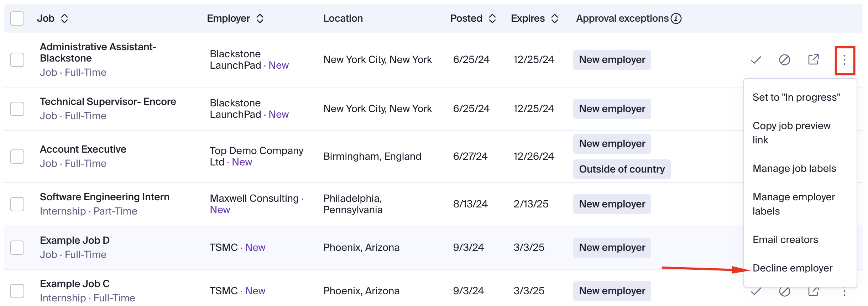
Task: Decline Example Job C via circle-slash icon
Action: [x=785, y=291]
